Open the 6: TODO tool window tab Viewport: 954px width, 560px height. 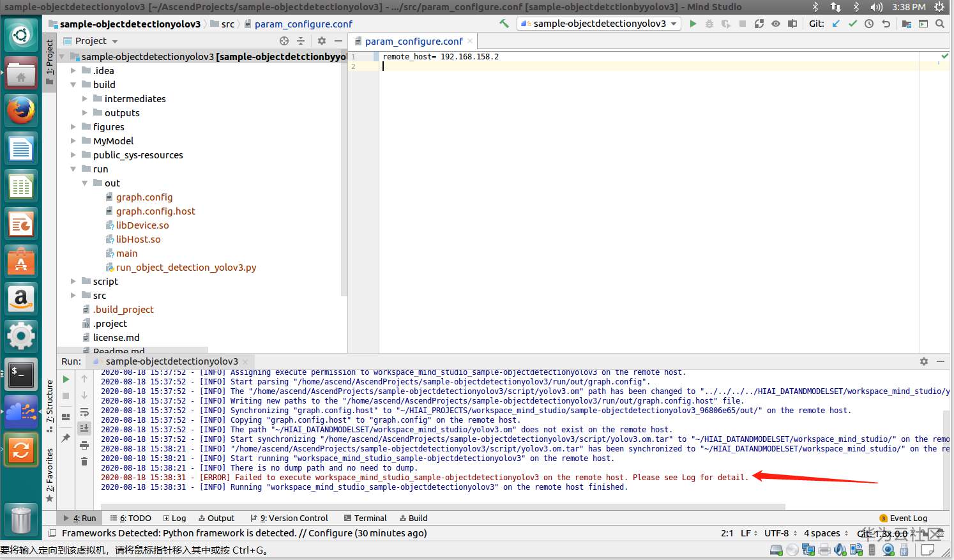[x=131, y=518]
